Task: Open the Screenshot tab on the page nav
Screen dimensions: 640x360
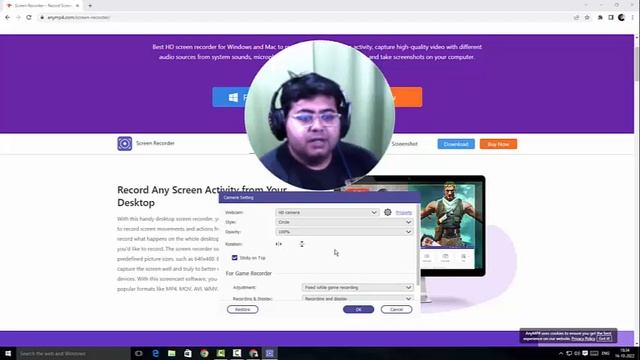Action: coord(404,144)
